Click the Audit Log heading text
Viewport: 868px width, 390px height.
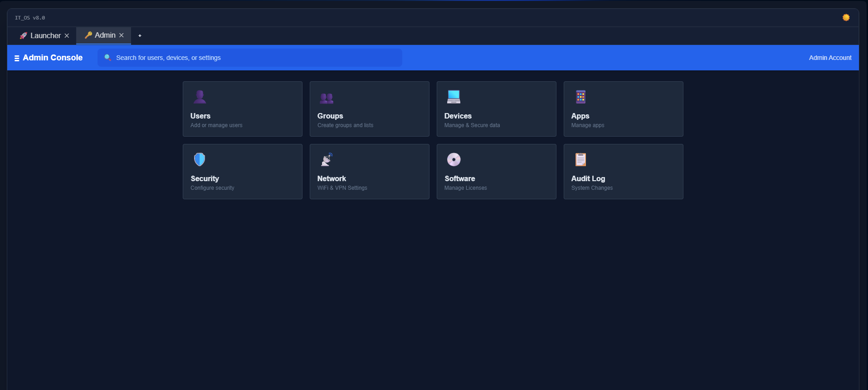(588, 178)
